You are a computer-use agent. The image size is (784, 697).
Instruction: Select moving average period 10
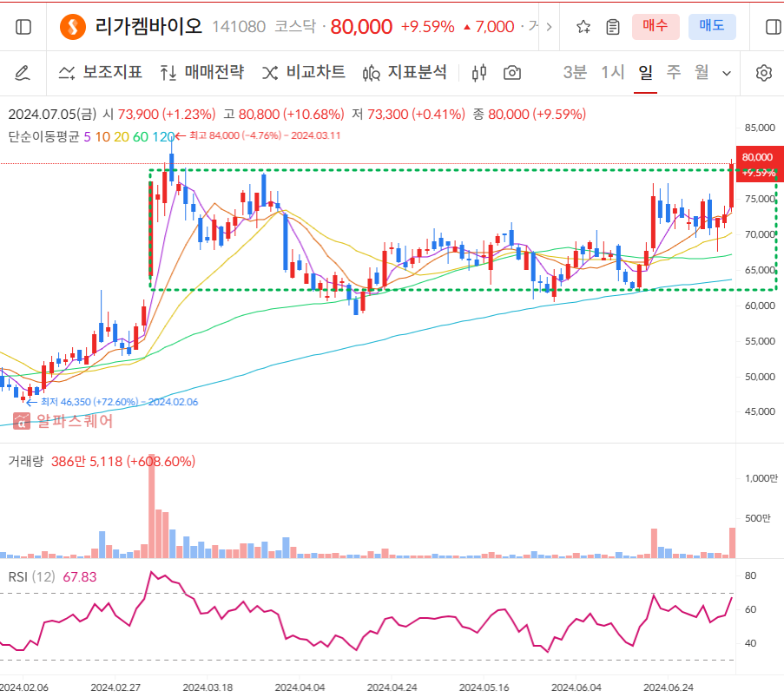[x=102, y=136]
